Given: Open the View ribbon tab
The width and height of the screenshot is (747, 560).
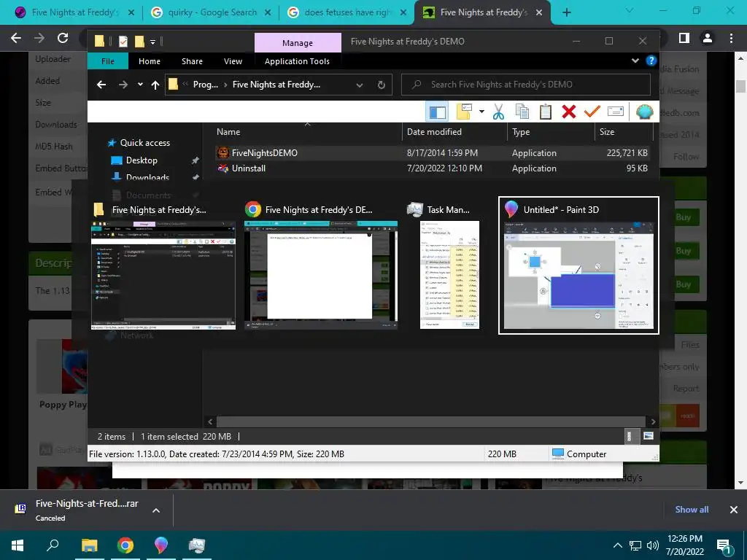Looking at the screenshot, I should click(x=233, y=61).
